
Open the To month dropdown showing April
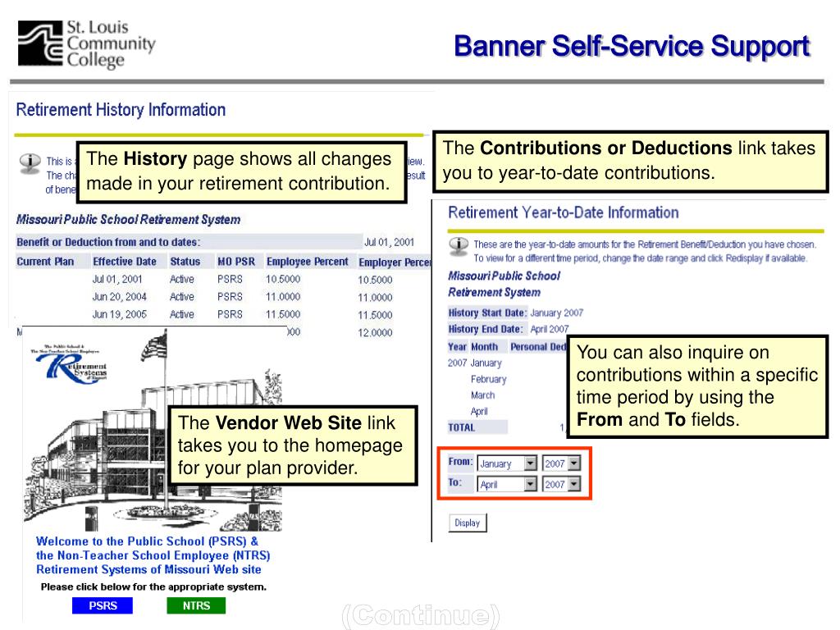pyautogui.click(x=507, y=484)
